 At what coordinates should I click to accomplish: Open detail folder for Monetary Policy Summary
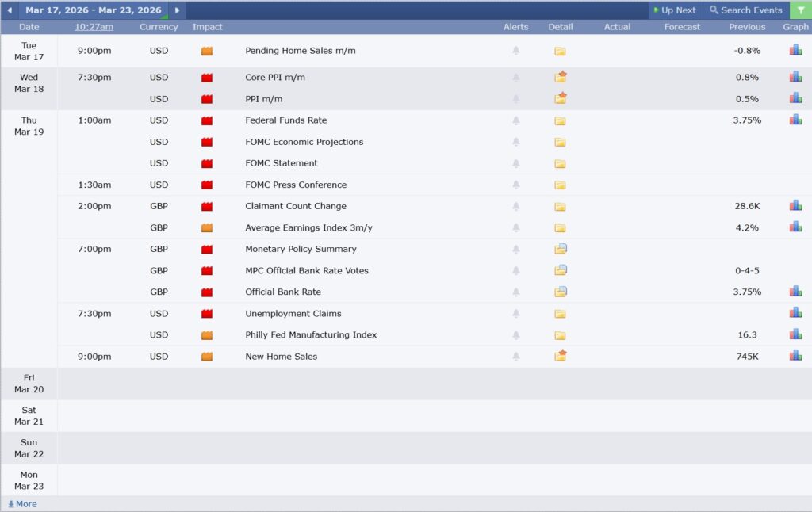pyautogui.click(x=561, y=249)
